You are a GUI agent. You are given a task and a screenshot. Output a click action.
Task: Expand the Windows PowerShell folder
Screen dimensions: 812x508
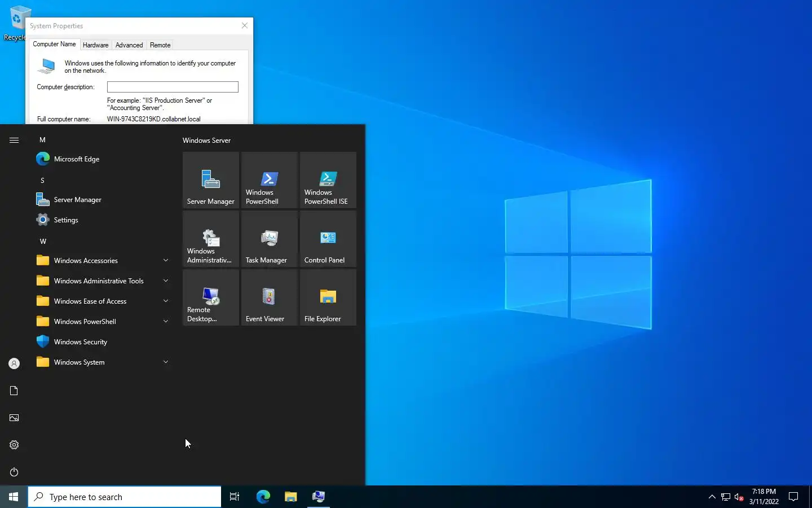pos(103,322)
